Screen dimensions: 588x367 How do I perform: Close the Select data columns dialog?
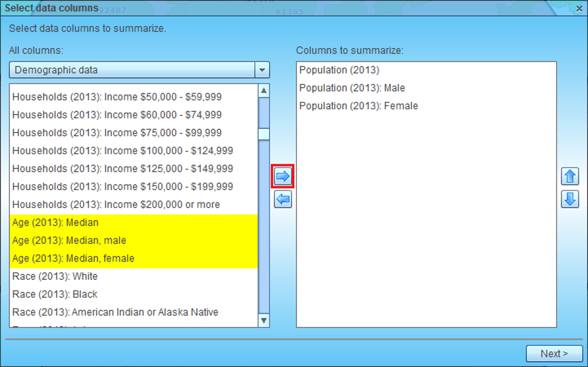[x=579, y=9]
